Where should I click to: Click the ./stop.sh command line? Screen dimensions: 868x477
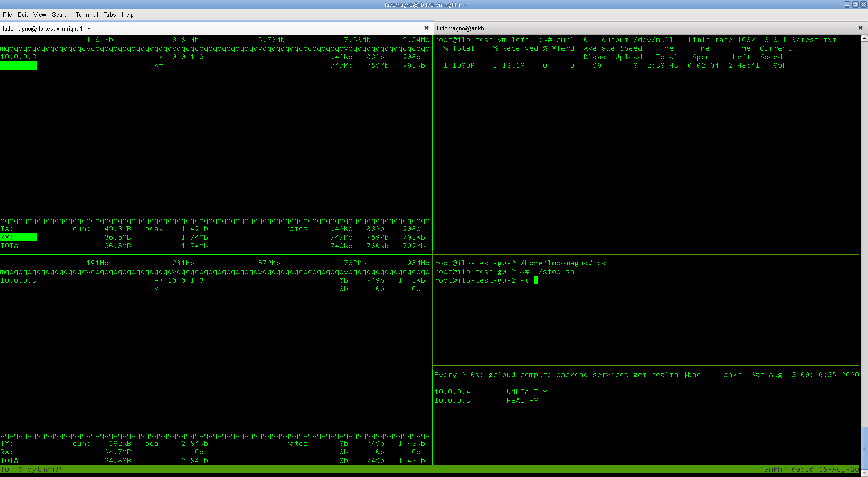pos(554,272)
